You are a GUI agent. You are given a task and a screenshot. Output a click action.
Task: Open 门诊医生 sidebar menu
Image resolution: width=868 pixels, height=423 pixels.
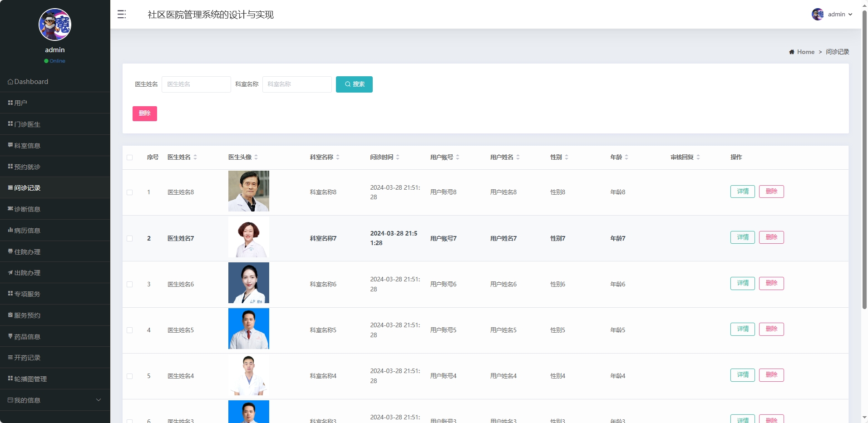pos(55,124)
